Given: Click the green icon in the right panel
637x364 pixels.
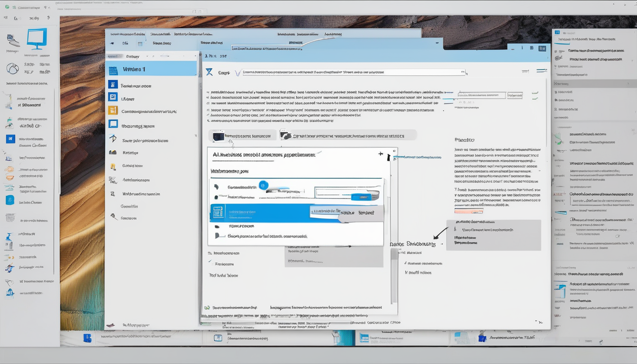Looking at the screenshot, I should tap(559, 139).
